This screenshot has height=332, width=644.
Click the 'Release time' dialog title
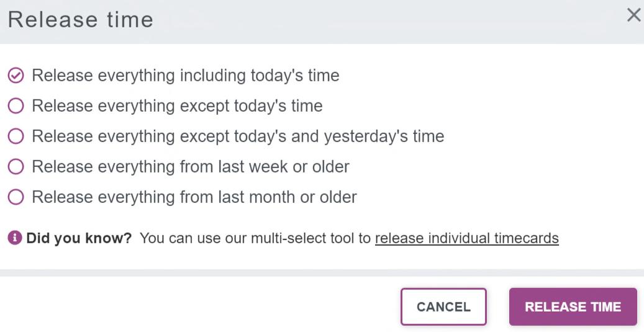(80, 19)
